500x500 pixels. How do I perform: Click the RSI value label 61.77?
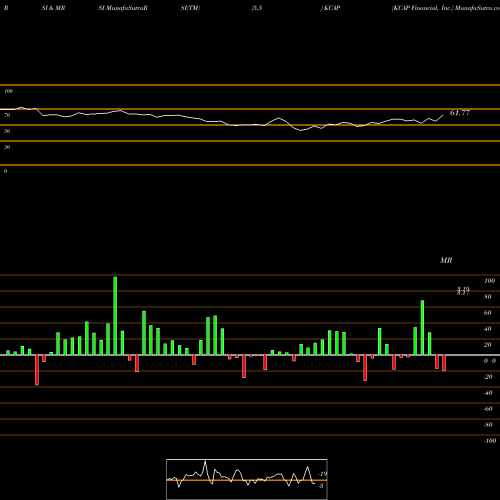[460, 113]
